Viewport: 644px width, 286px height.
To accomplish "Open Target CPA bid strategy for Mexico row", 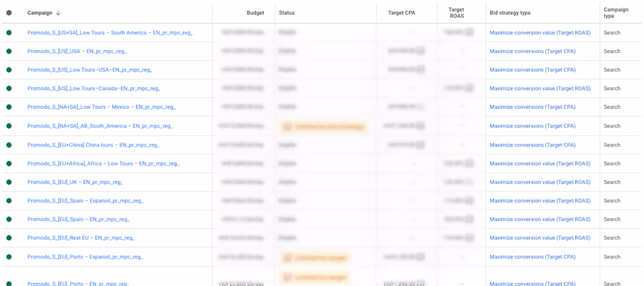I will pyautogui.click(x=533, y=107).
